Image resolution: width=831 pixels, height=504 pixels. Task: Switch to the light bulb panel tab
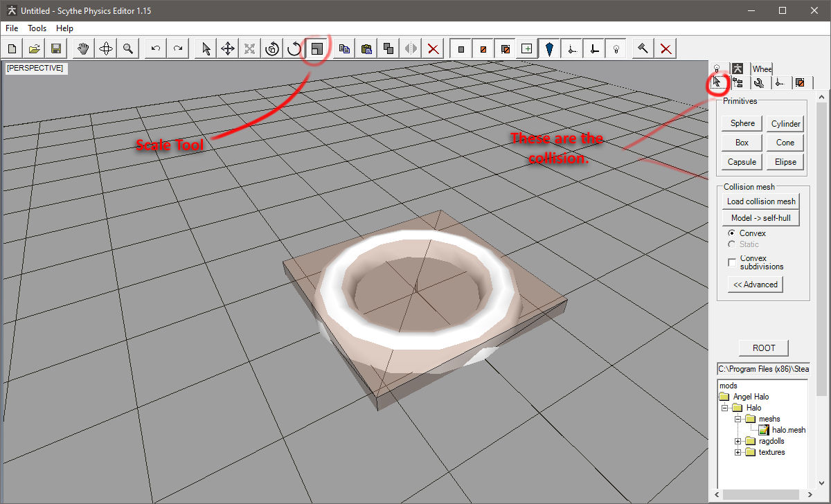717,69
